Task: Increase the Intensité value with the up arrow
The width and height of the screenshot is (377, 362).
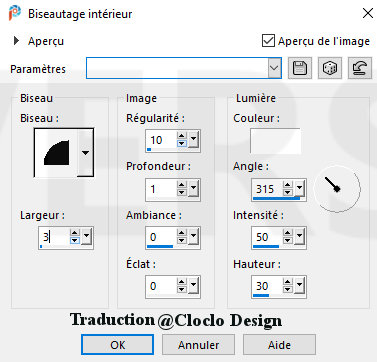Action: (288, 233)
